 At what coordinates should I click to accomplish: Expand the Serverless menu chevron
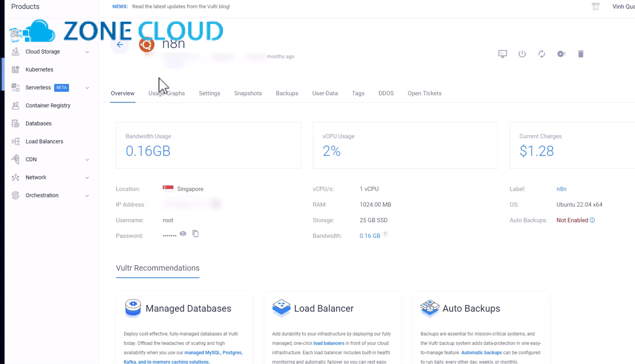[87, 88]
